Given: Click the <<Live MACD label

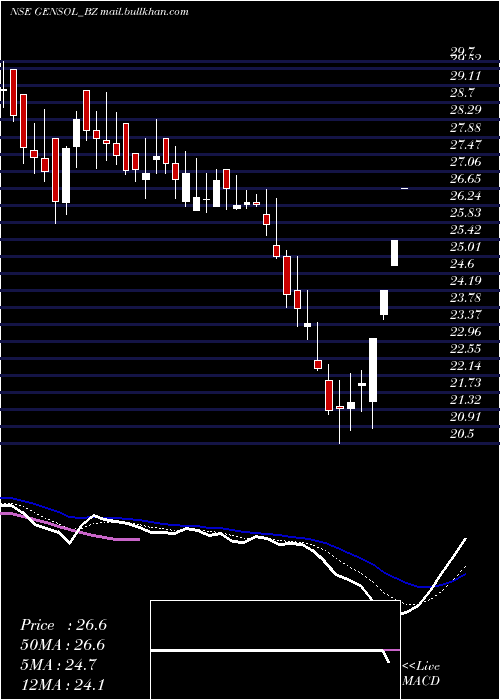Looking at the screenshot, I should coord(421,674).
